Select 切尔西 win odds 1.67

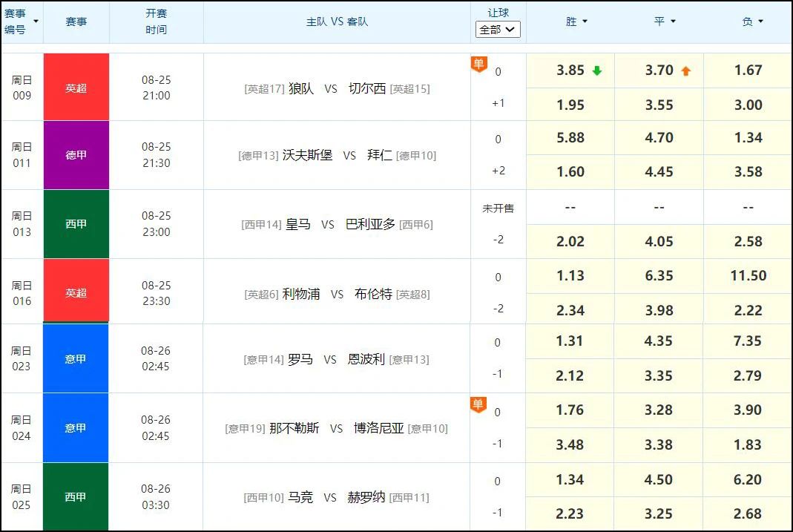point(748,70)
